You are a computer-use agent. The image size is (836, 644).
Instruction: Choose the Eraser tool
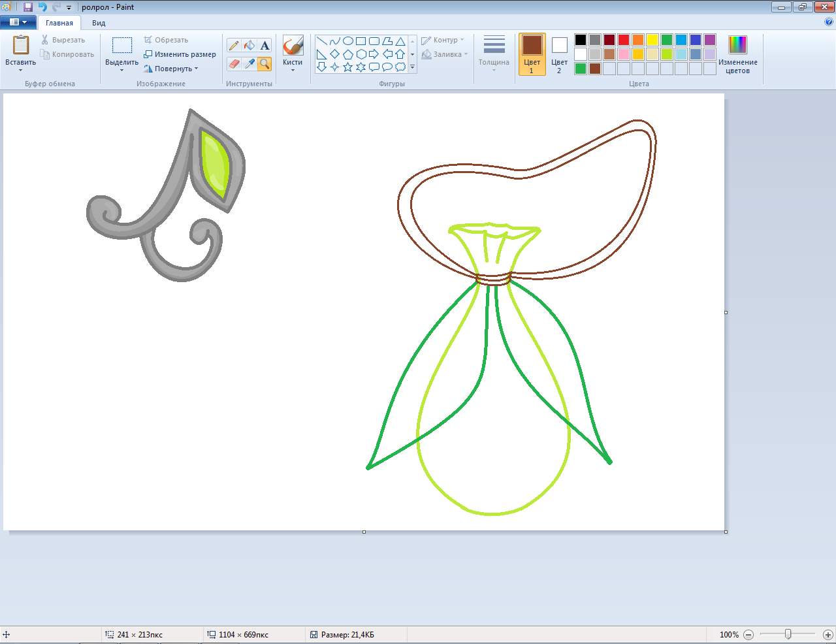tap(234, 63)
